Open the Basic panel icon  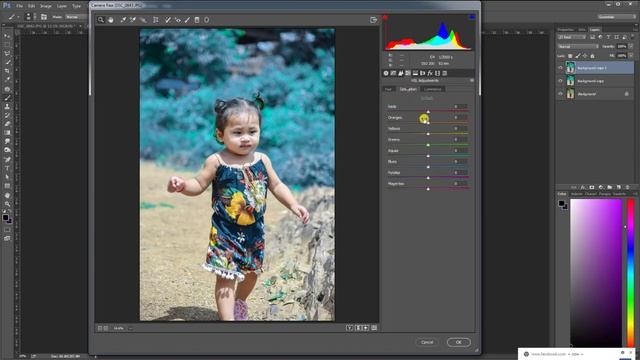tap(386, 73)
